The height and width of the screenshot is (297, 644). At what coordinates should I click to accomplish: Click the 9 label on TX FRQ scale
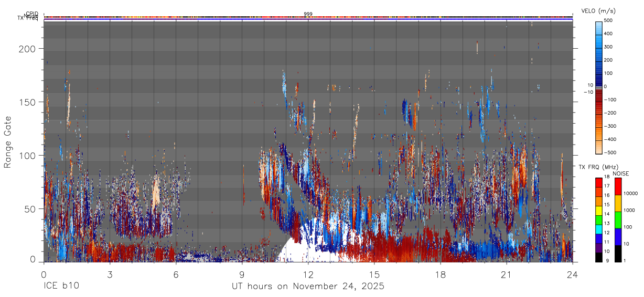[x=607, y=260]
